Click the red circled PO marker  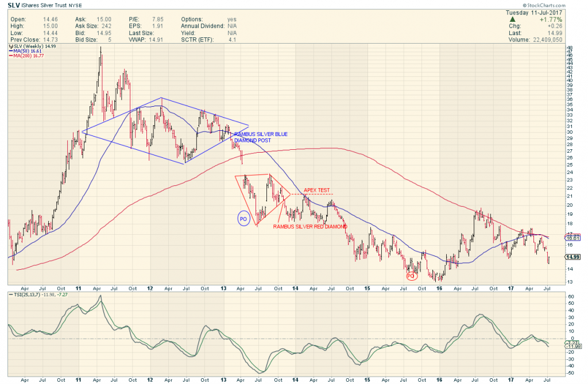(x=411, y=276)
